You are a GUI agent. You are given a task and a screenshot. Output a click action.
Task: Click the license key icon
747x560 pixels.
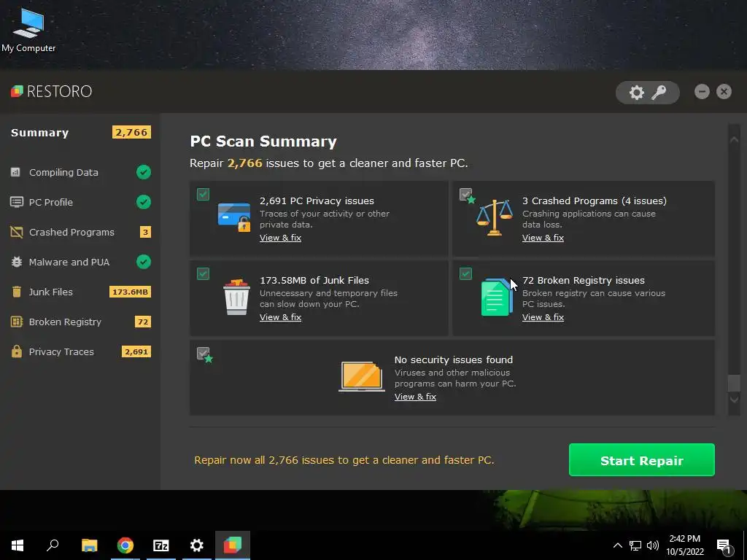click(x=659, y=93)
